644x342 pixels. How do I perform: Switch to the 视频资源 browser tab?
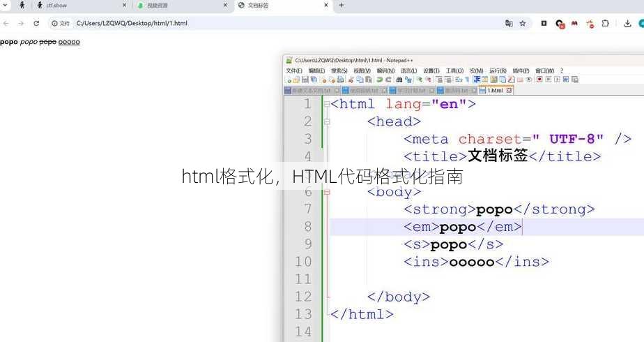(181, 6)
